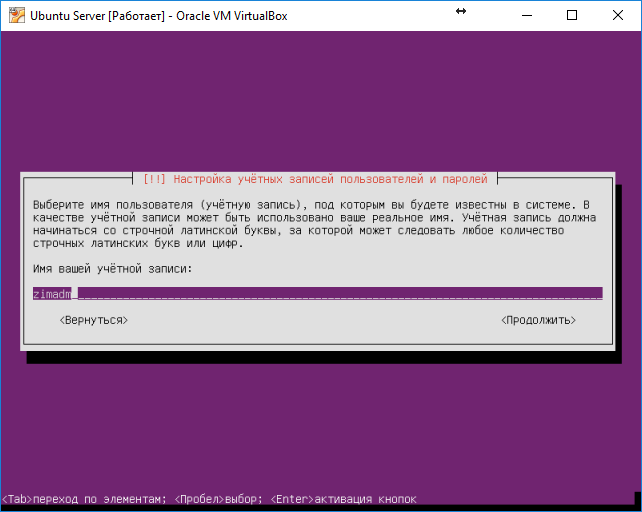Click the VirtualBox icon in the title bar
642x512 pixels.
(x=17, y=16)
